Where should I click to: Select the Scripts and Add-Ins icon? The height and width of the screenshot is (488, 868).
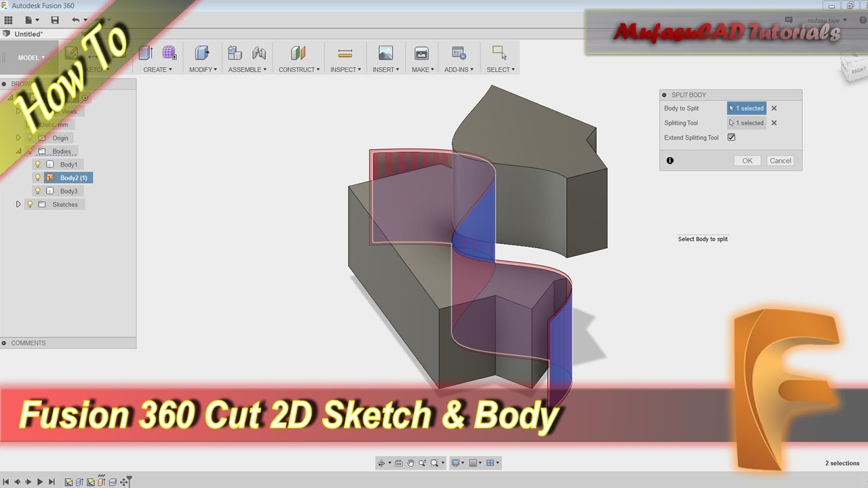coord(458,53)
